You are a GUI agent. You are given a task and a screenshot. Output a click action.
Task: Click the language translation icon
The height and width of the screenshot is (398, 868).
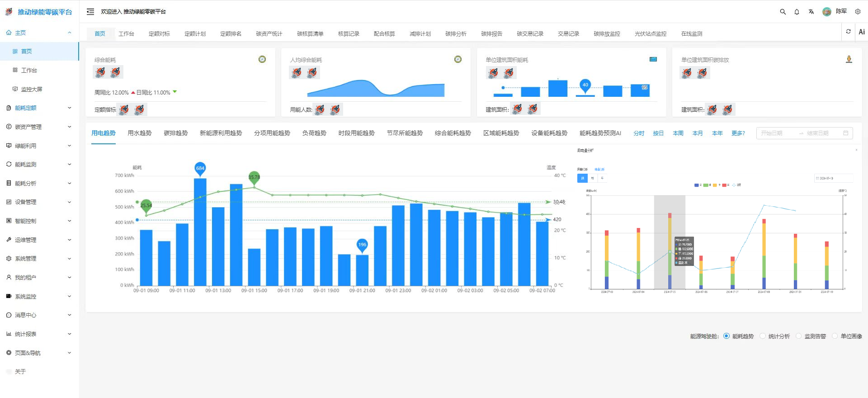tap(811, 12)
